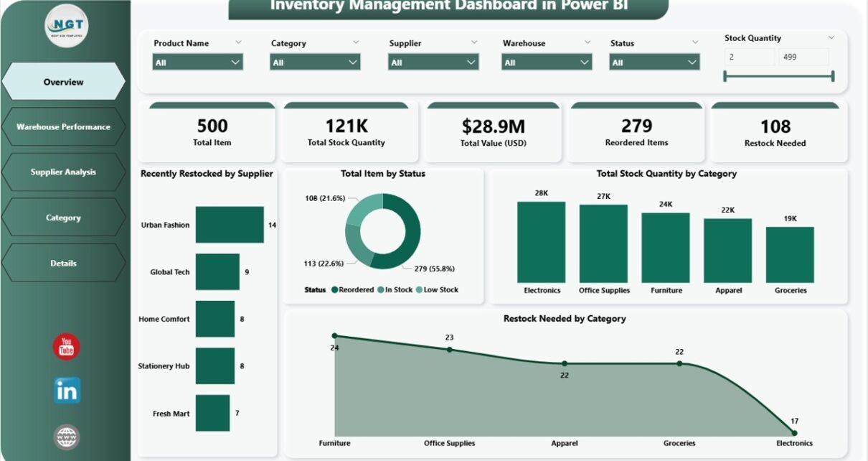This screenshot has width=868, height=461.
Task: Click the minimum stock quantity field
Action: (x=750, y=57)
